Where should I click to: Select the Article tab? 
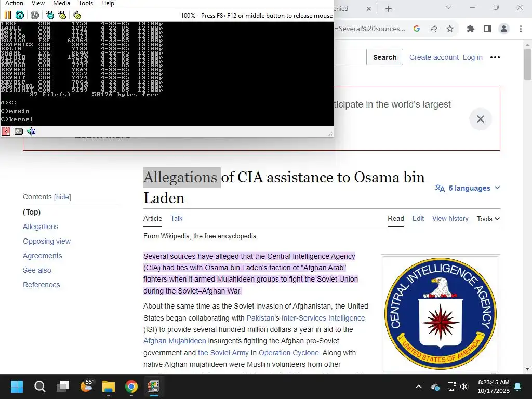coord(153,219)
